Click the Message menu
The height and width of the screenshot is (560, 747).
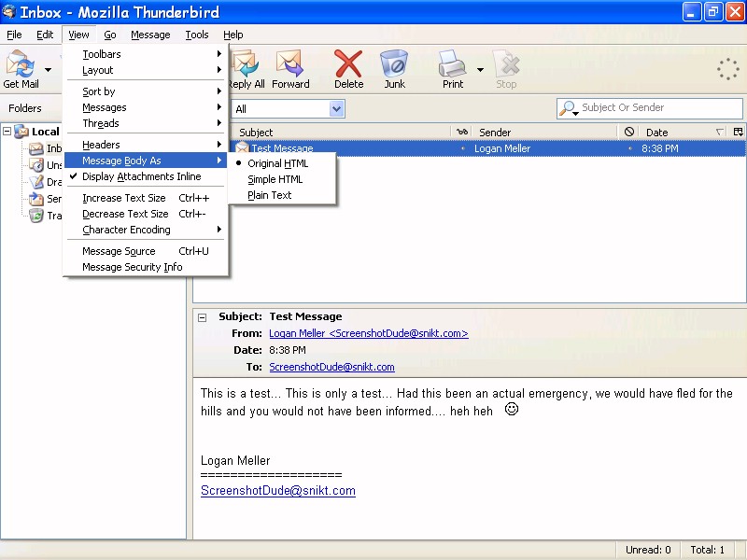pos(150,35)
